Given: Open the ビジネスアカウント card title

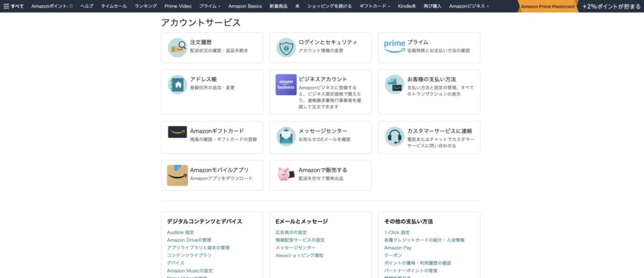Looking at the screenshot, I should click(323, 79).
